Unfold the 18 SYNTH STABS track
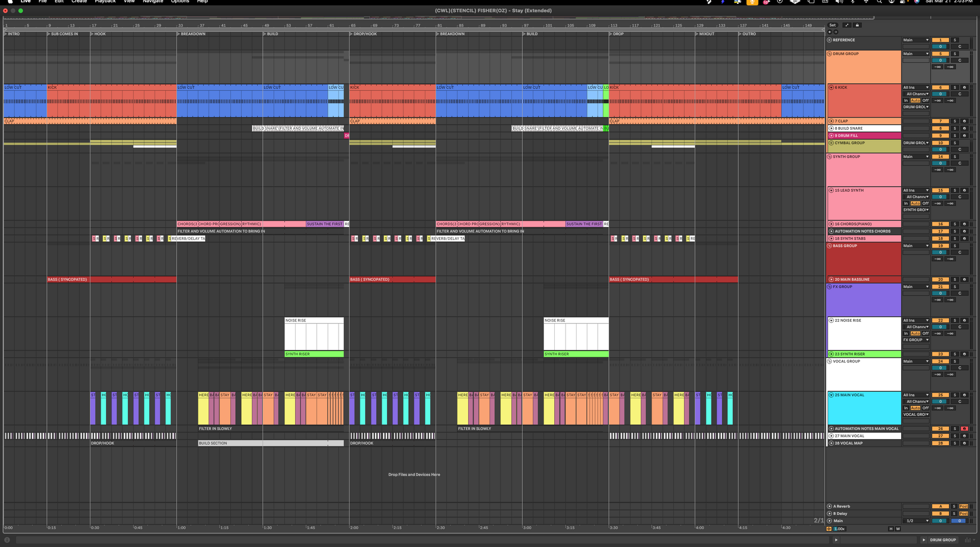The width and height of the screenshot is (980, 547). coord(831,238)
